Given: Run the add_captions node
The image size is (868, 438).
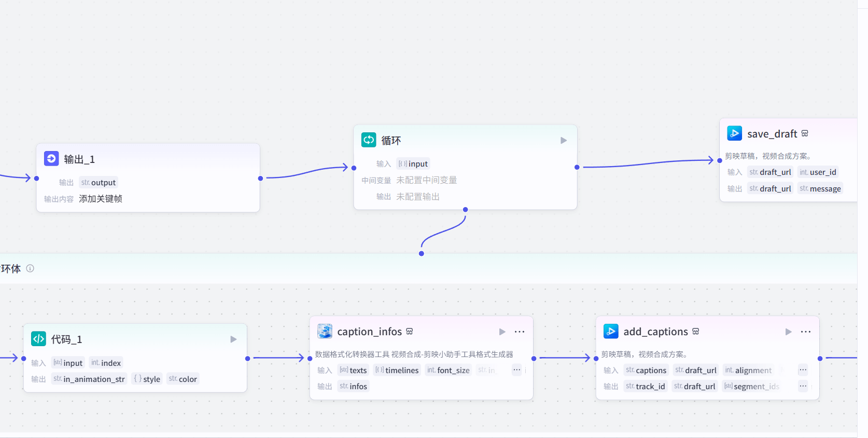Looking at the screenshot, I should pos(788,332).
